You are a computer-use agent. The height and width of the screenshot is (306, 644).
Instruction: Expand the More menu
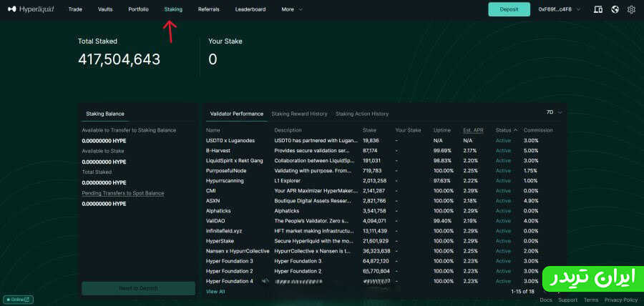292,9
